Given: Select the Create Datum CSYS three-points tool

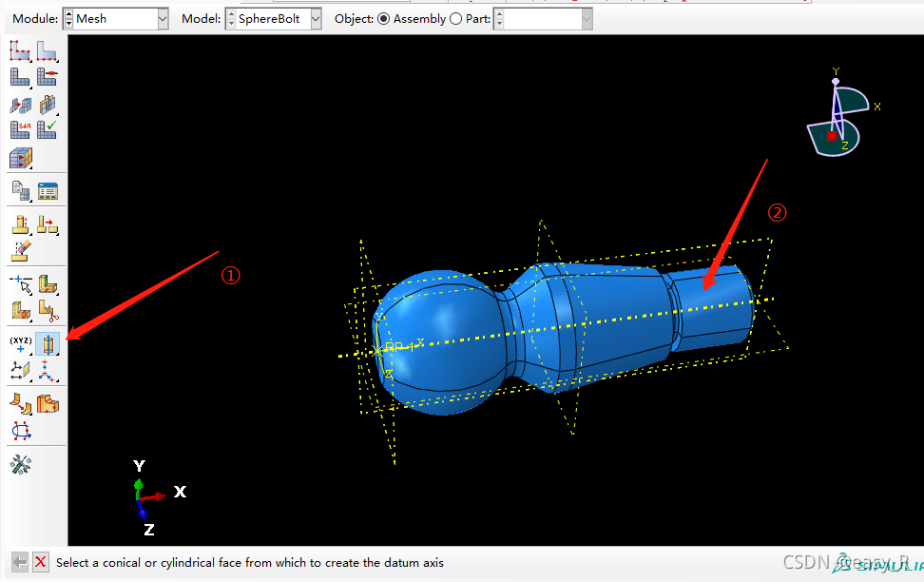Looking at the screenshot, I should (x=48, y=370).
